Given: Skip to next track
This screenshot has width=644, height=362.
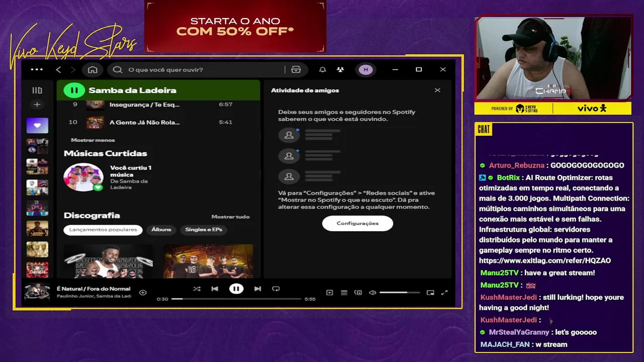Looking at the screenshot, I should coord(258,289).
